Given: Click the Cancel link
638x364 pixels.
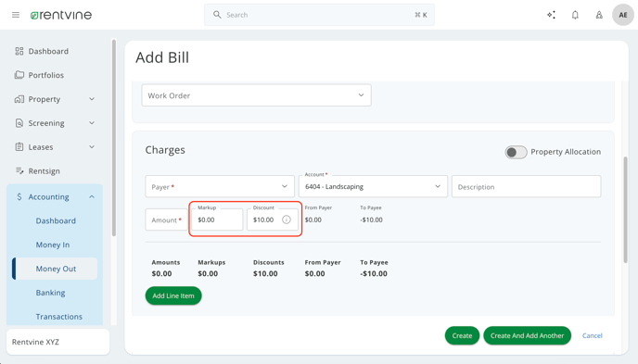Looking at the screenshot, I should click(x=592, y=335).
